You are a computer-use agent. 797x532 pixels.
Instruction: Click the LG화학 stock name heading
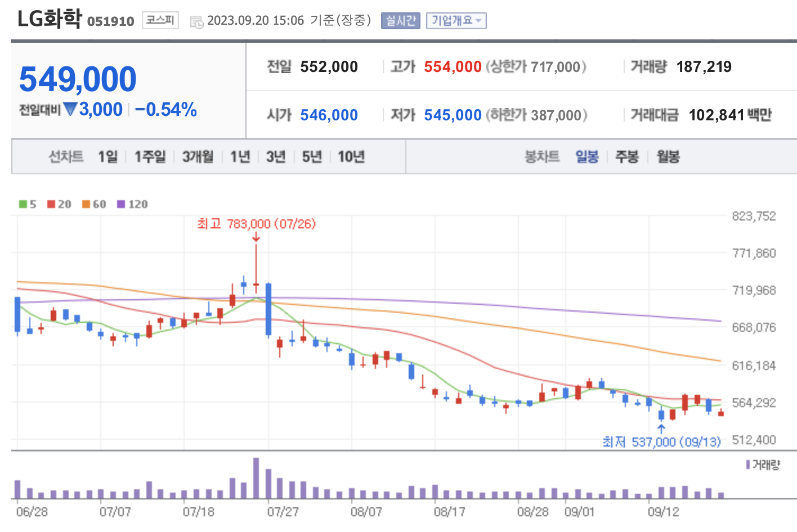tap(50, 19)
